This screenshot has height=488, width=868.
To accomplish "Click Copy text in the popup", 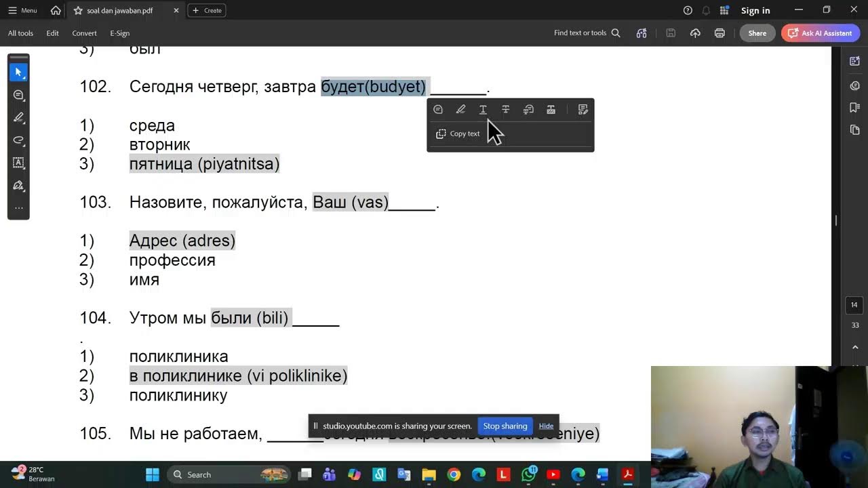I will coord(458,134).
